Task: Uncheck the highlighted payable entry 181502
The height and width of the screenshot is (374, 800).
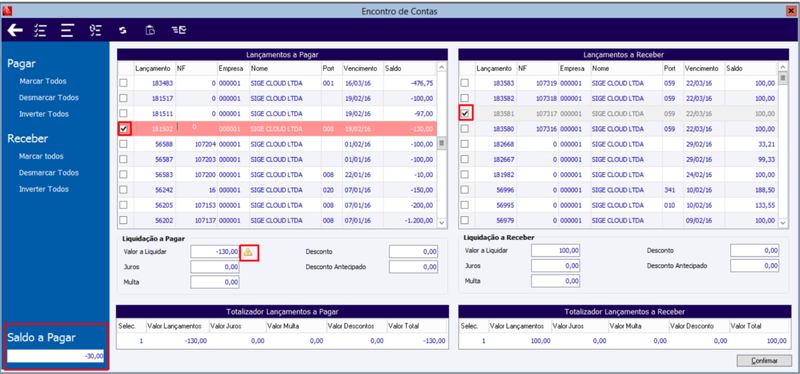Action: [123, 129]
